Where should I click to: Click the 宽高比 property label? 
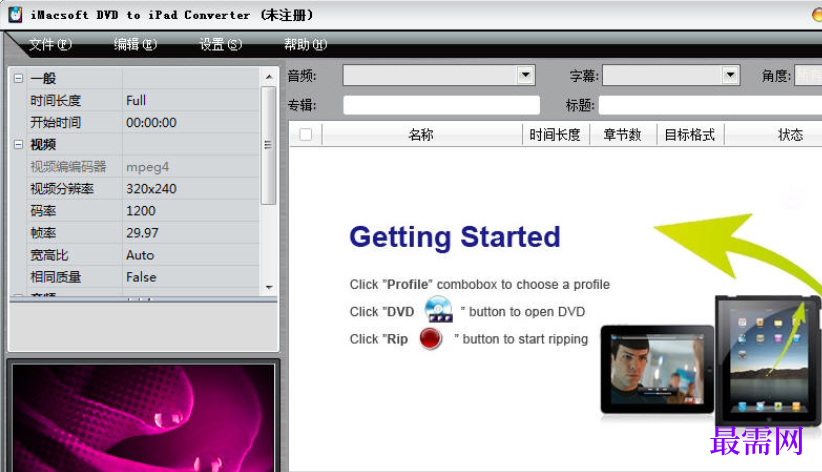point(49,255)
